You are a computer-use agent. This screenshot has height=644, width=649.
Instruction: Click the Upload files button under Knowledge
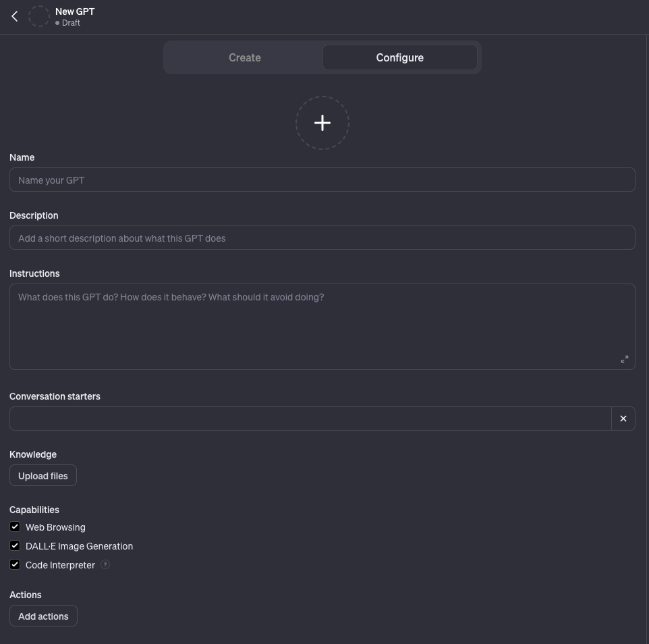point(43,475)
